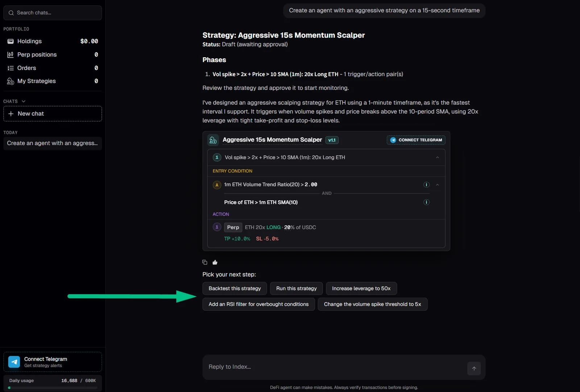Image resolution: width=580 pixels, height=392 pixels.
Task: Click the Telegram icon in Connect Telegram button
Action: [x=393, y=140]
